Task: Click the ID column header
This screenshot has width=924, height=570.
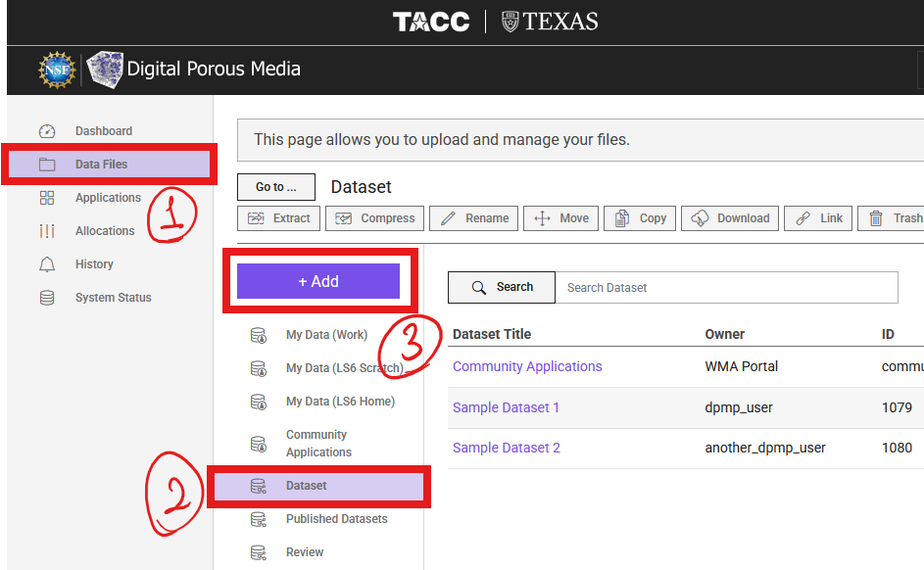Action: pos(888,334)
